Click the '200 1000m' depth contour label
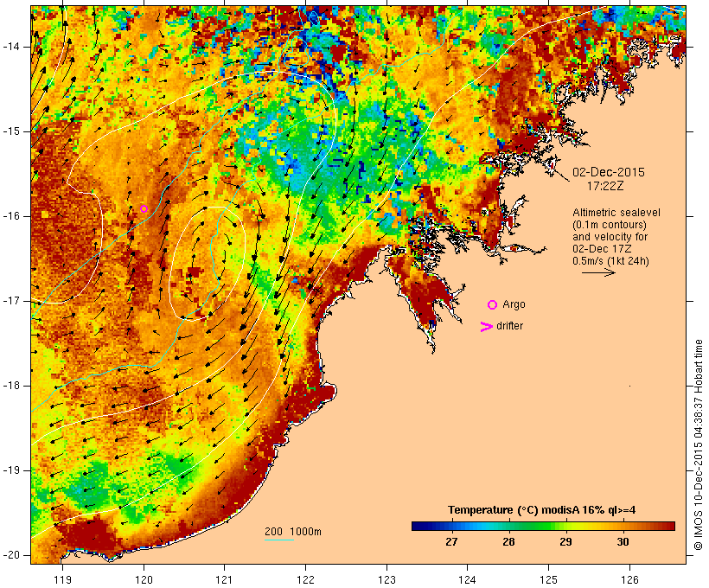Image resolution: width=709 pixels, height=588 pixels. [293, 532]
